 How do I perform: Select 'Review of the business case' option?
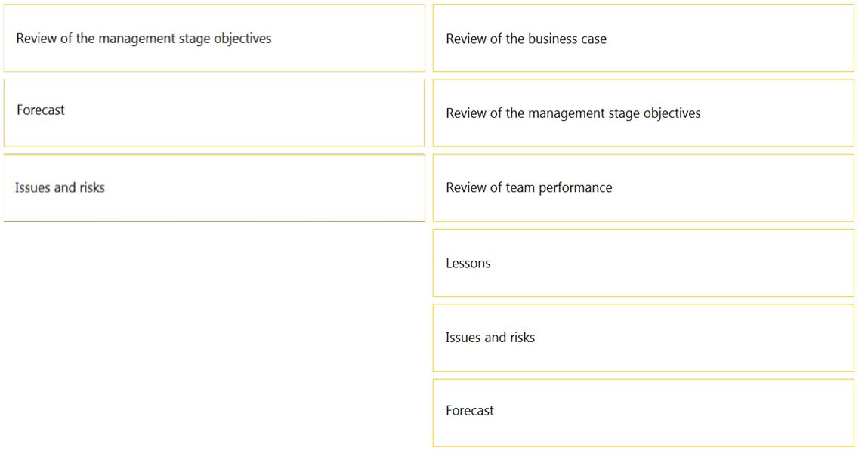(x=643, y=39)
